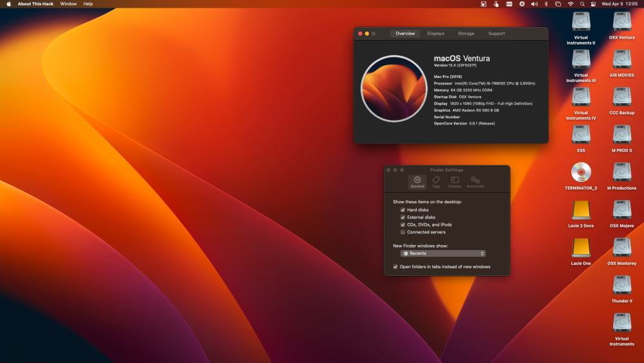The image size is (644, 363).
Task: Open the Advanced pane in Finder Settings
Action: (x=475, y=182)
